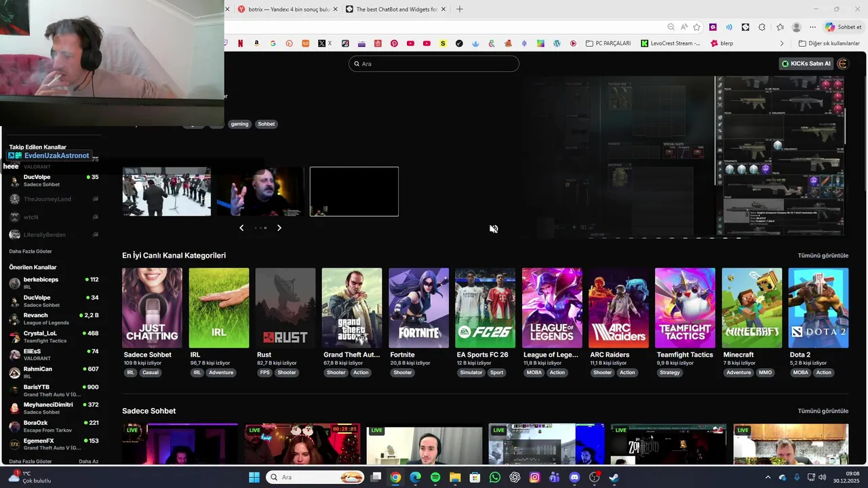The width and height of the screenshot is (868, 488).
Task: Show hidden system tray icons
Action: point(768,477)
